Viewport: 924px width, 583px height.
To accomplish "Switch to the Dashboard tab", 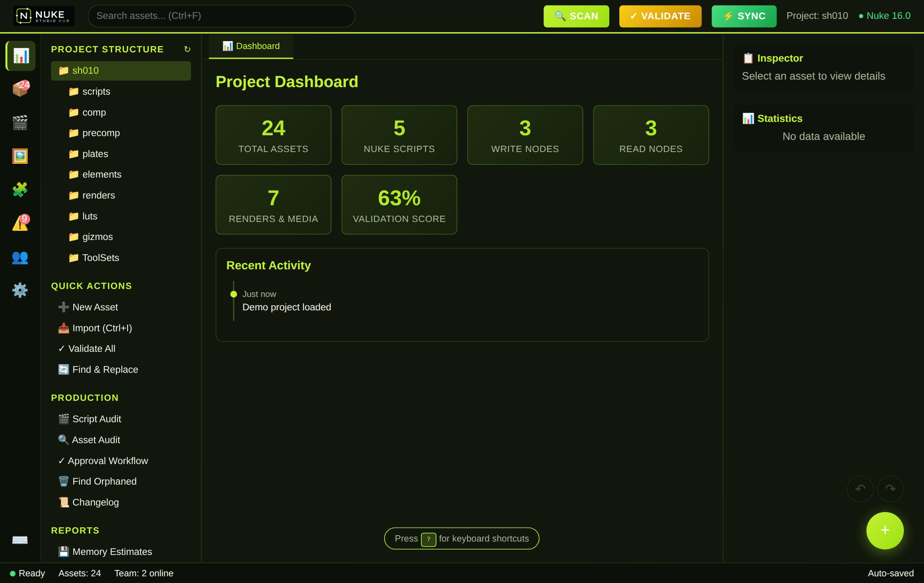I will pyautogui.click(x=251, y=46).
